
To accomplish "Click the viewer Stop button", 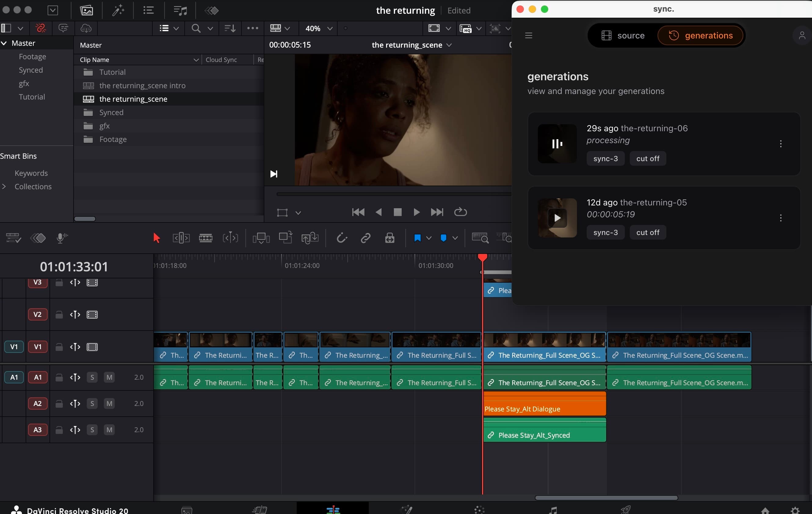I will (x=397, y=212).
